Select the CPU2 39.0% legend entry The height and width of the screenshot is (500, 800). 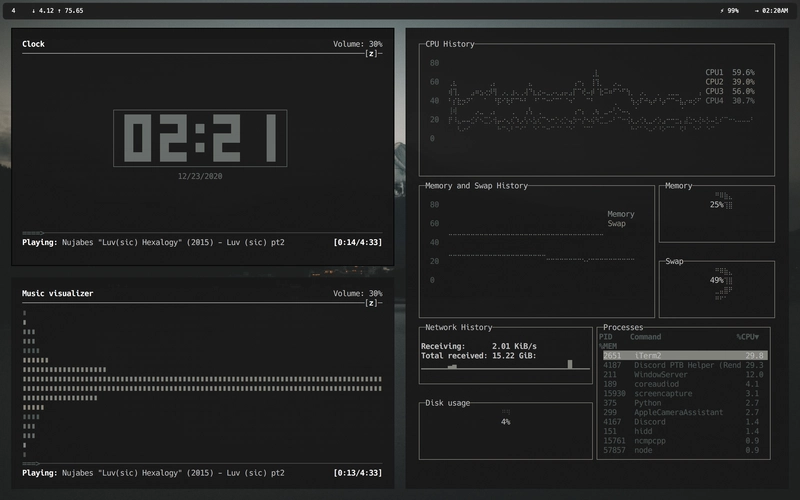[730, 82]
